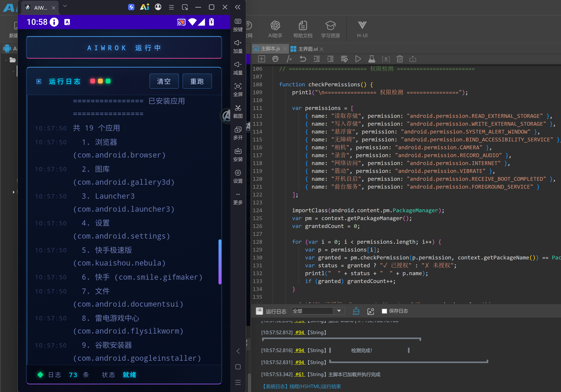
Task: Click the undo arrow in editor toolbar
Action: point(303,59)
